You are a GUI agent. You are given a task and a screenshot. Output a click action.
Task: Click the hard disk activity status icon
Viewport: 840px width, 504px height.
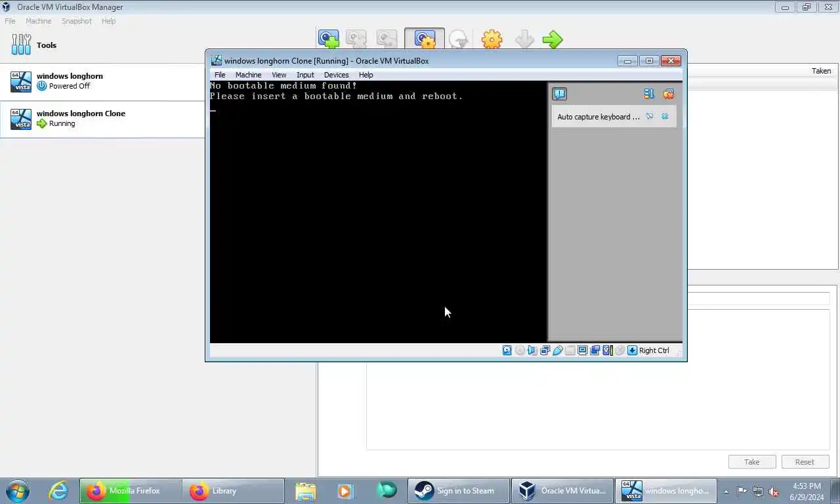[507, 350]
